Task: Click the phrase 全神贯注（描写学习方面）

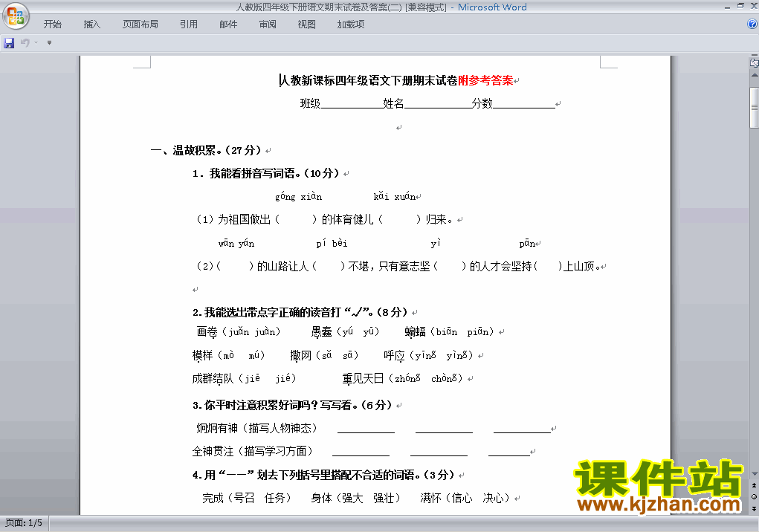Action: (253, 452)
